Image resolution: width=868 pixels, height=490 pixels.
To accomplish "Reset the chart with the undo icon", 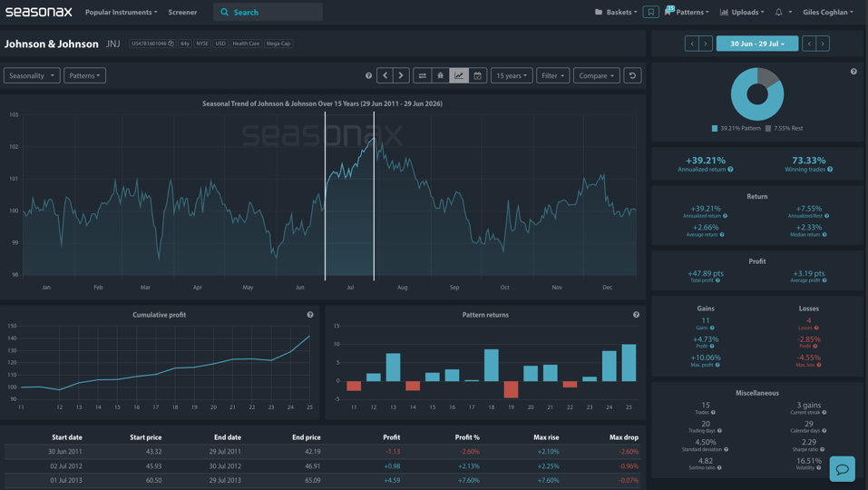I will pyautogui.click(x=632, y=76).
